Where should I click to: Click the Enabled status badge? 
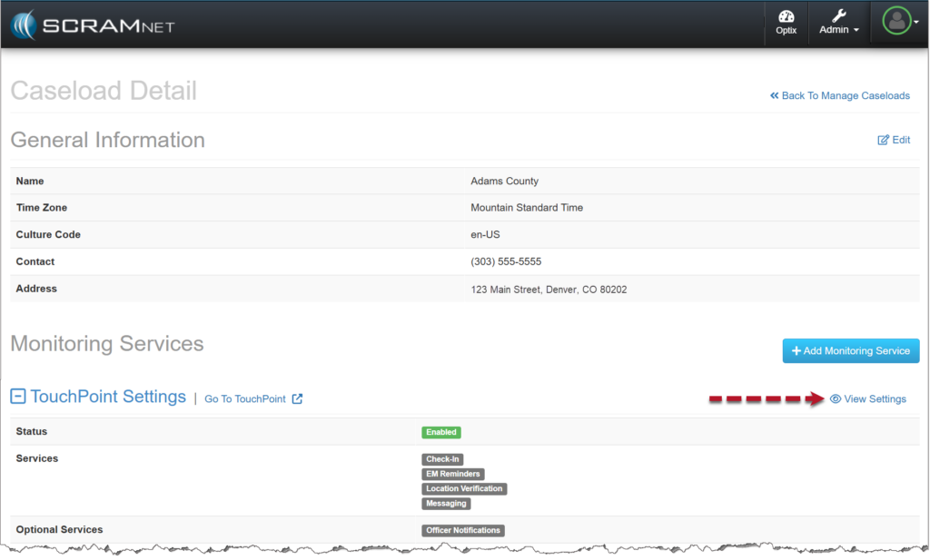tap(440, 432)
